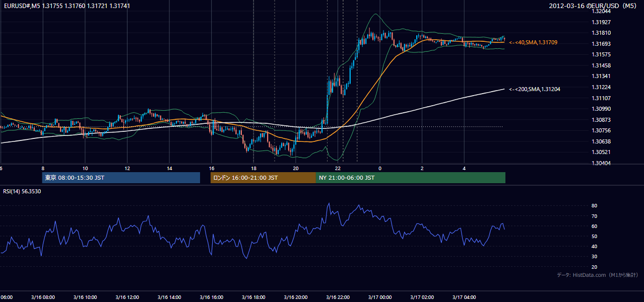This screenshot has width=644, height=302.
Task: Click the RSI(14) 56.3530 indicator label
Action: click(x=22, y=192)
